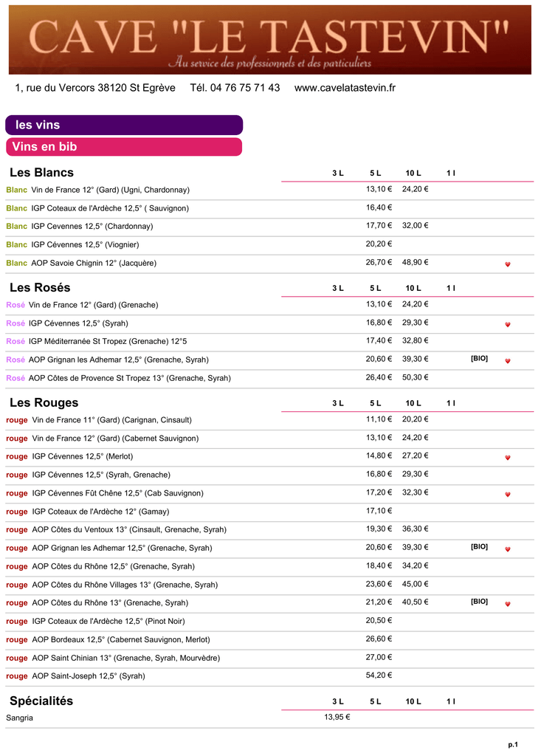The width and height of the screenshot is (541, 756).
Task: Click heart icon on rouge AOP Grignan les Adhemar
Action: click(507, 549)
